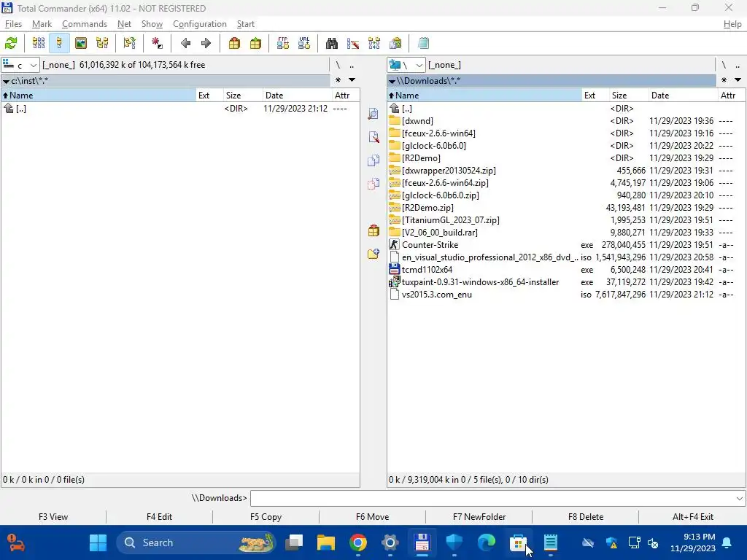Click the copy names to clipboard icon

pos(395,43)
